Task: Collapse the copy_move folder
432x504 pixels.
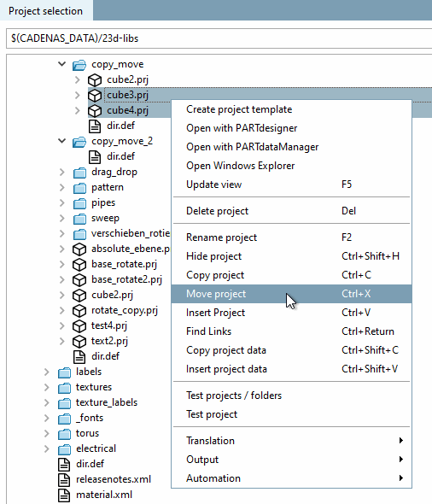Action: coord(62,64)
